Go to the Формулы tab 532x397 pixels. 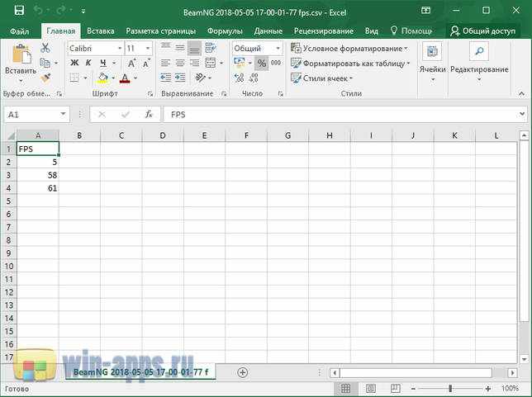point(225,31)
